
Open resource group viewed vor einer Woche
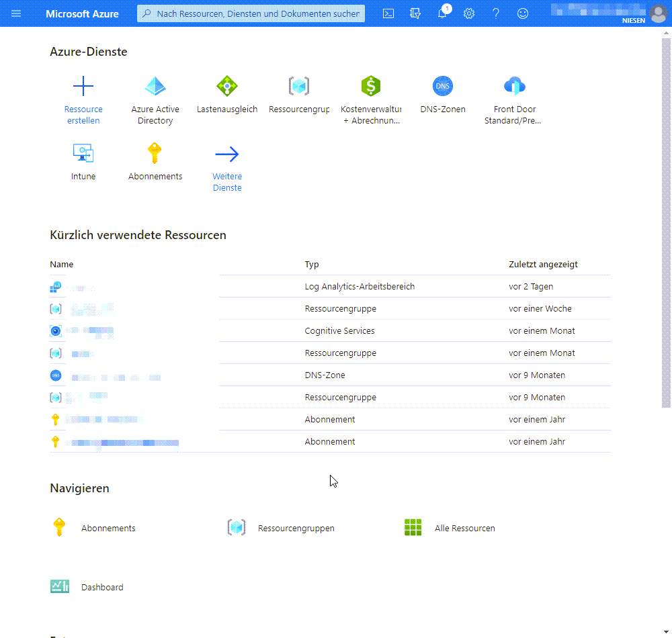pyautogui.click(x=330, y=309)
